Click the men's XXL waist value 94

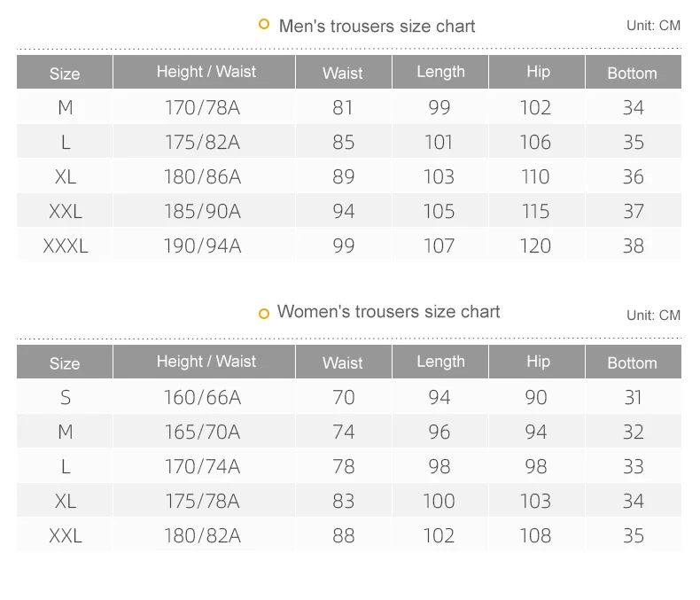tap(343, 211)
